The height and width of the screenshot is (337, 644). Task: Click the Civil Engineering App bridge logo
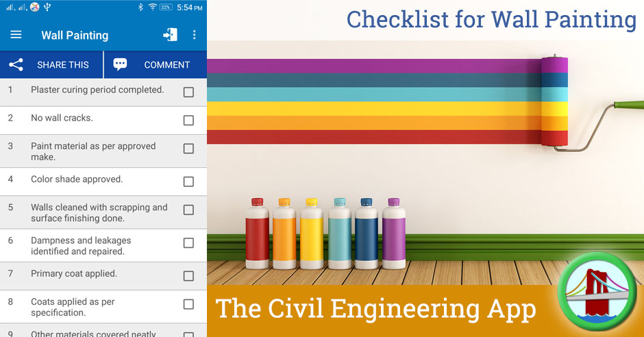597,291
